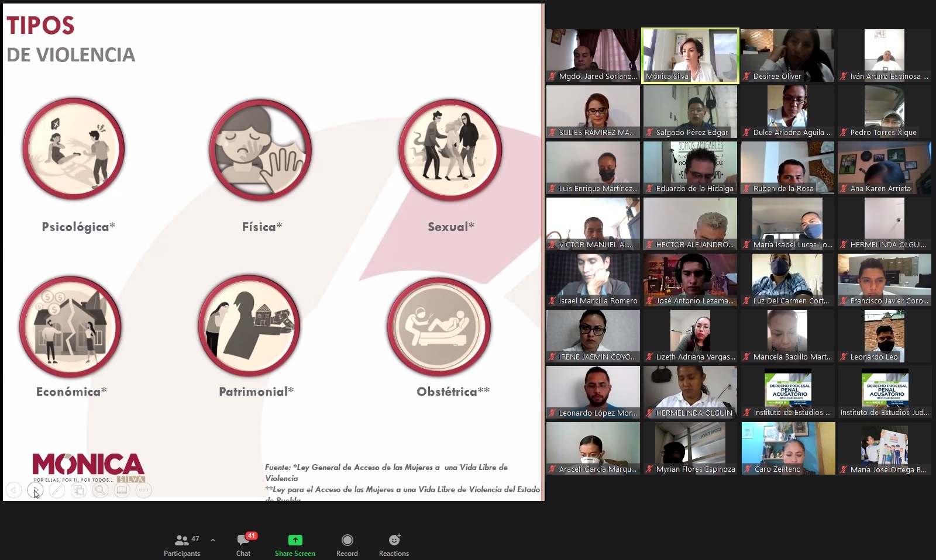The width and height of the screenshot is (936, 560).
Task: Open Chat with 41 unread messages
Action: (243, 545)
